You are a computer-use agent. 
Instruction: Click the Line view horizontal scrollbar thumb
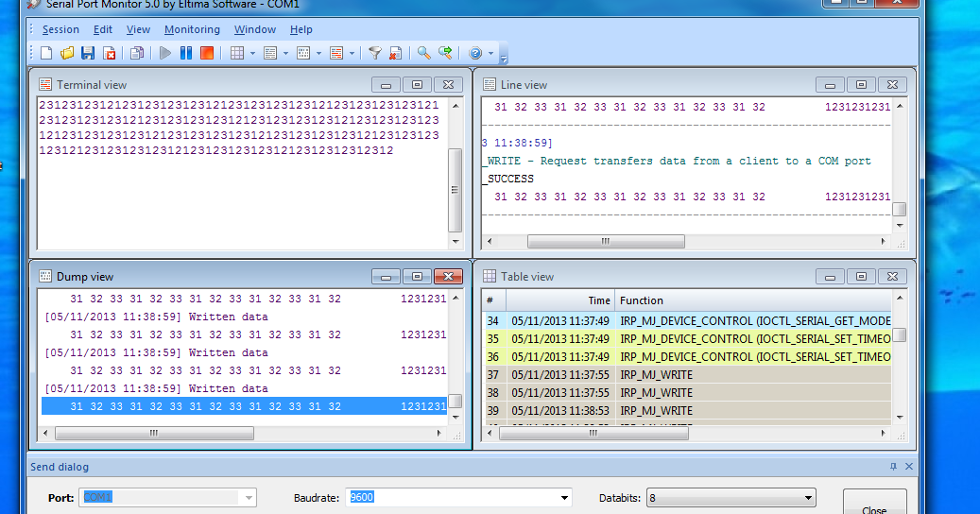606,241
